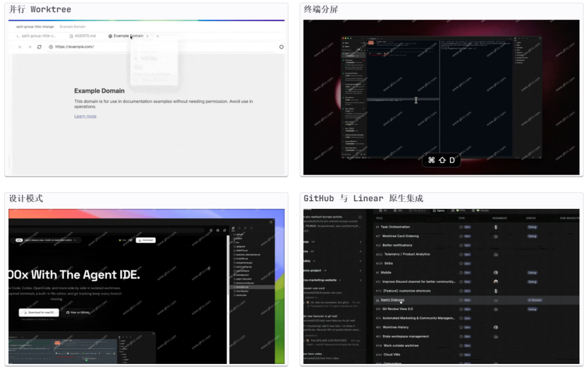Click the NEW agent rebase view announcement pill
Screen dimensions: 588x371
click(46, 240)
